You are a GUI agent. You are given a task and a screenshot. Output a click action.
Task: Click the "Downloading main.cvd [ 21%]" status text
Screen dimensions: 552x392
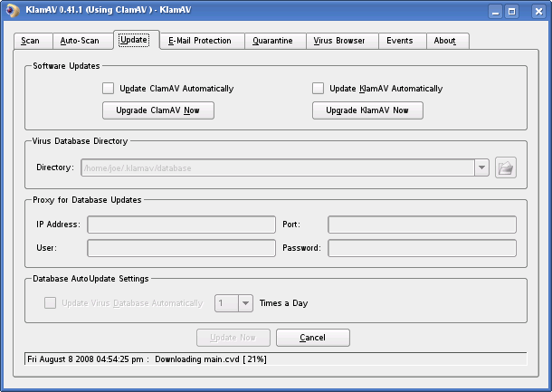tap(211, 359)
